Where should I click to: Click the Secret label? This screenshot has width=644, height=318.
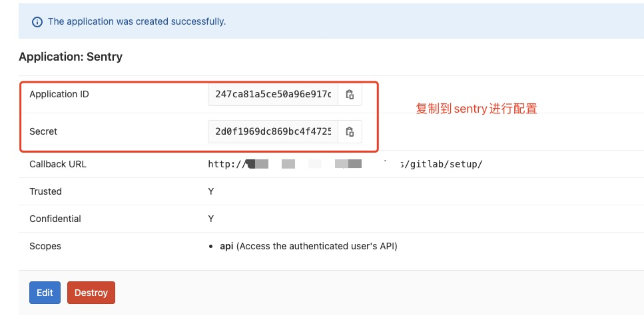pyautogui.click(x=43, y=131)
